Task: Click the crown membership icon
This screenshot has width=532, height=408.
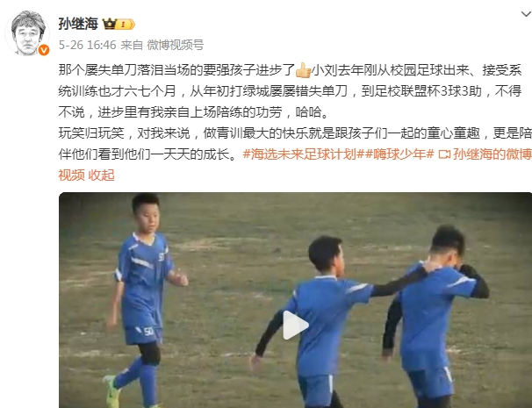Action: point(110,24)
